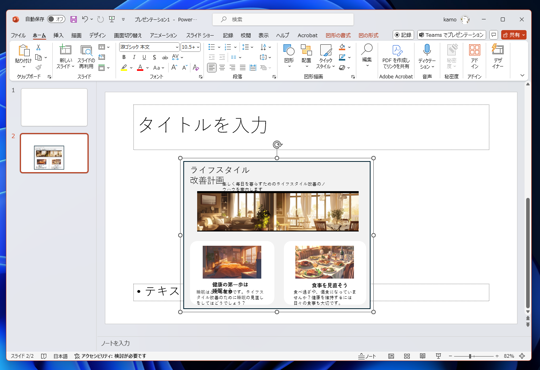Screen dimensions: 540x370
Task: Click the Reset slide icon
Action: (x=102, y=57)
